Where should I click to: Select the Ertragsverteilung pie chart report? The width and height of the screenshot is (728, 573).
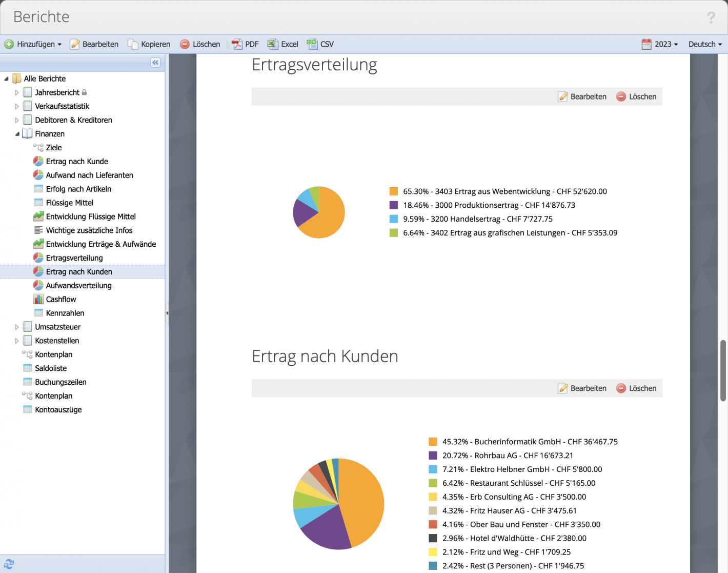pos(74,258)
